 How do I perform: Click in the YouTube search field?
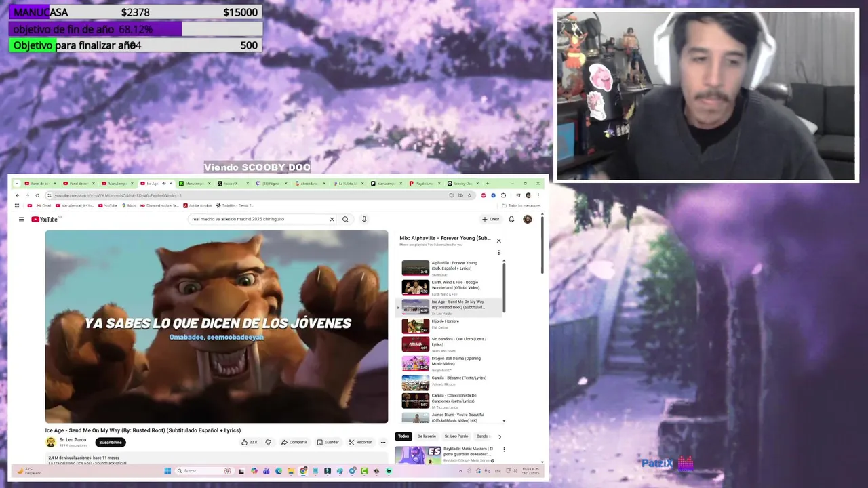pyautogui.click(x=258, y=219)
